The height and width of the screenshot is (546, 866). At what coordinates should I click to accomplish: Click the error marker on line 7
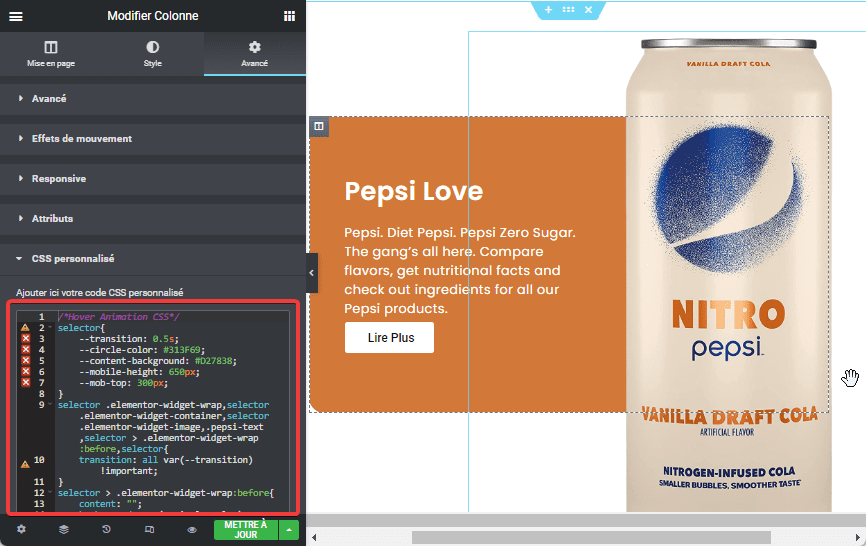25,383
